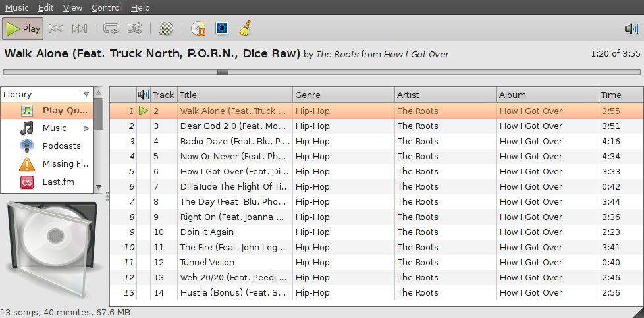
Task: Open the Music menu
Action: [x=17, y=7]
